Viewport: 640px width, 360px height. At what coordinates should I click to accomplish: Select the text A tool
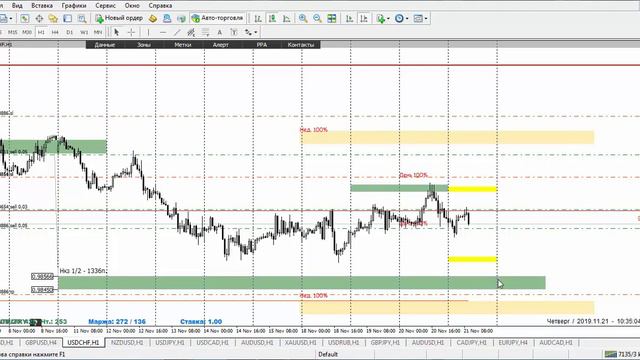pos(220,32)
